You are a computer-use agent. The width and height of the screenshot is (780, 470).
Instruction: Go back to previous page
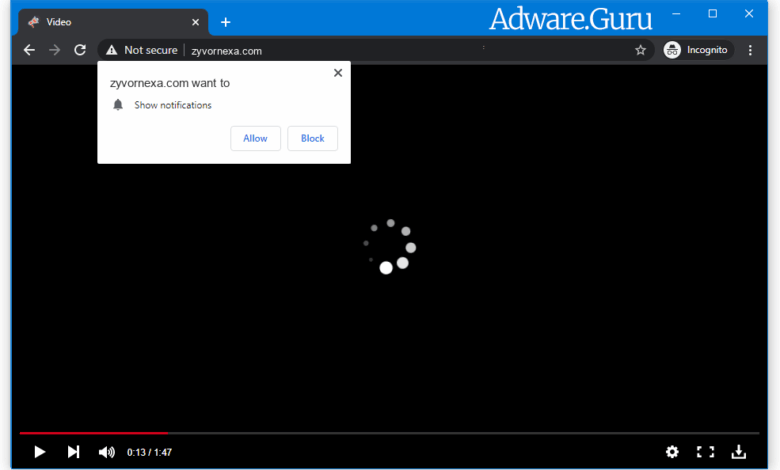click(29, 50)
